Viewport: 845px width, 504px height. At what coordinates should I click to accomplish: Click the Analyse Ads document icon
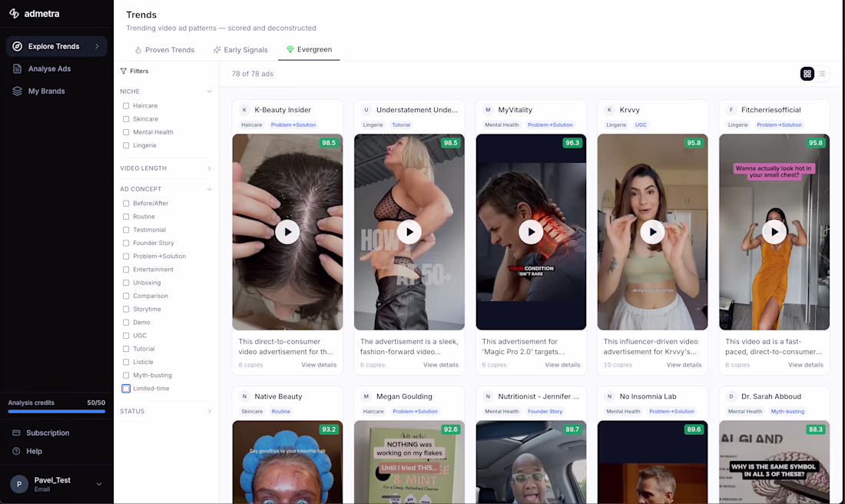point(17,68)
